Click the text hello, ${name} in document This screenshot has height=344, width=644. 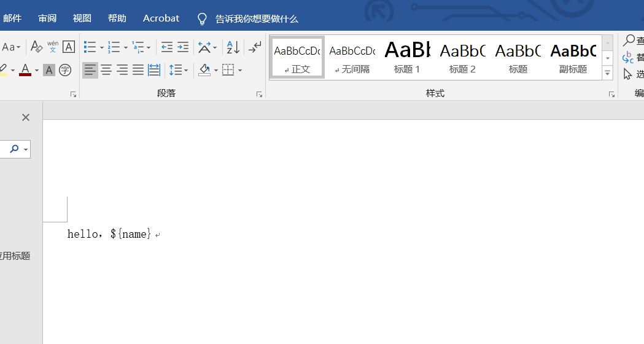[x=109, y=234]
